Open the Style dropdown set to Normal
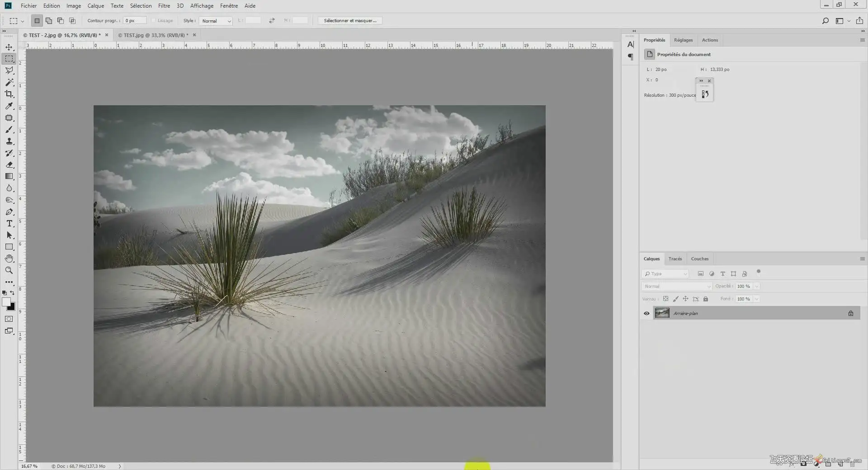 point(216,21)
